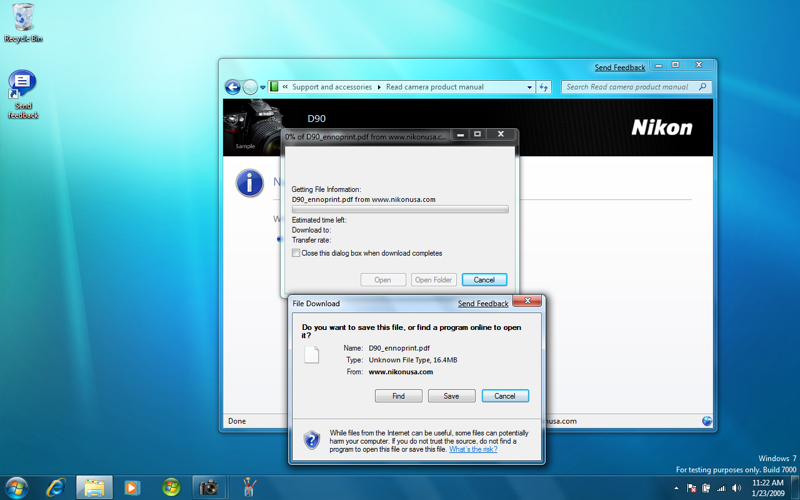
Task: Go back with the blue back arrow
Action: coord(233,87)
